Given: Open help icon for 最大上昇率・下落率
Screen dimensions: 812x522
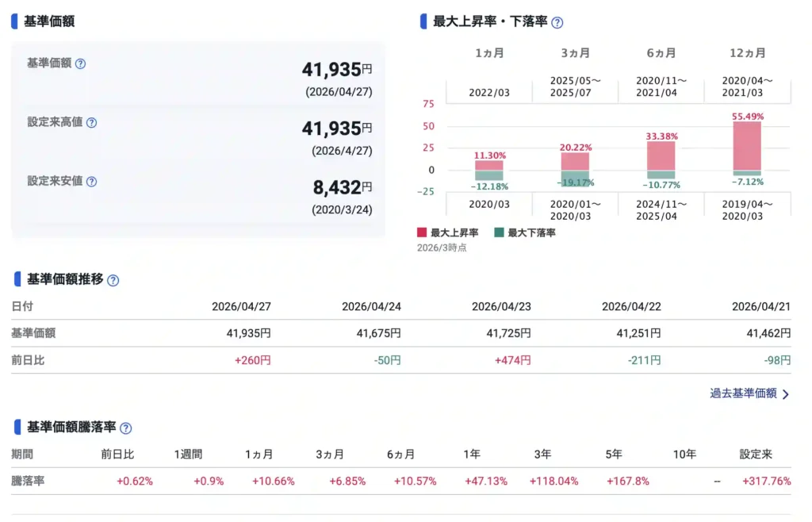Looking at the screenshot, I should click(557, 23).
